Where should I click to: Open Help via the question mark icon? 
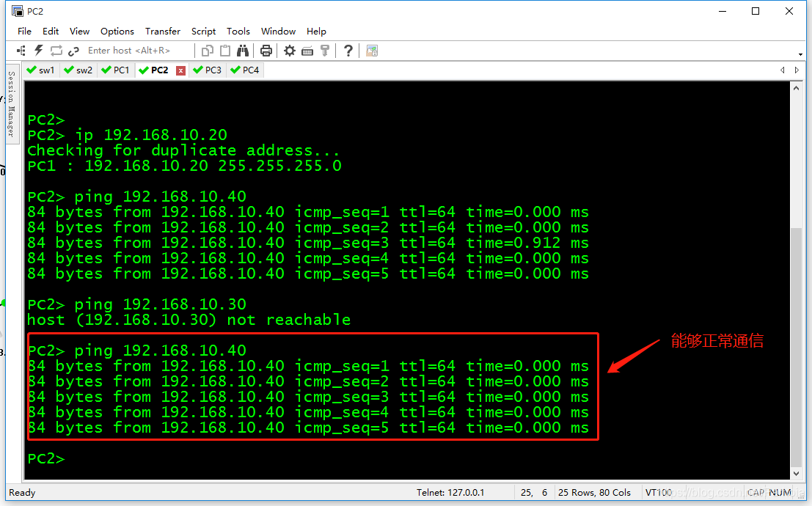point(348,51)
